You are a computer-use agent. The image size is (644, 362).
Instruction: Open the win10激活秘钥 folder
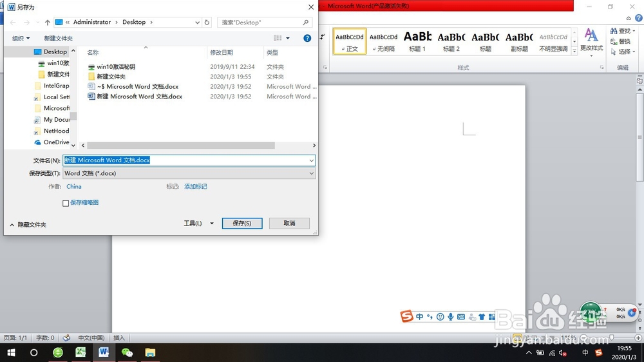116,66
